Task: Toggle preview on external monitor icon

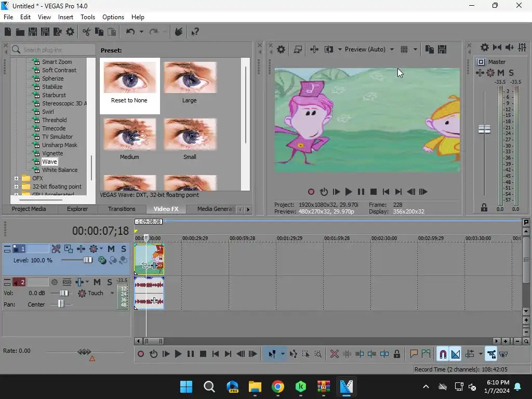Action: click(298, 49)
